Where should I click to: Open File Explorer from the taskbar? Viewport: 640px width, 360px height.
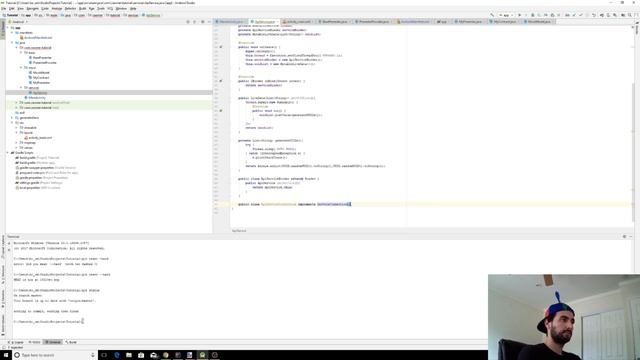(129, 355)
